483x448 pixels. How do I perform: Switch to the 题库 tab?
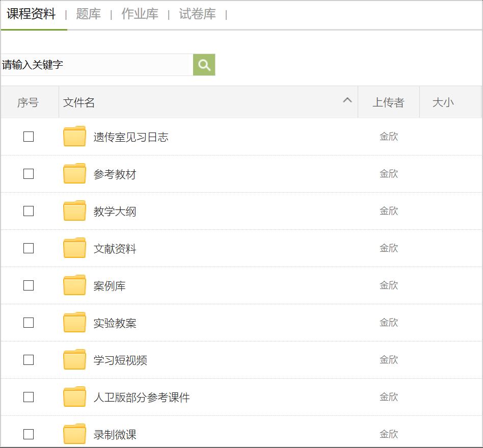[x=89, y=14]
